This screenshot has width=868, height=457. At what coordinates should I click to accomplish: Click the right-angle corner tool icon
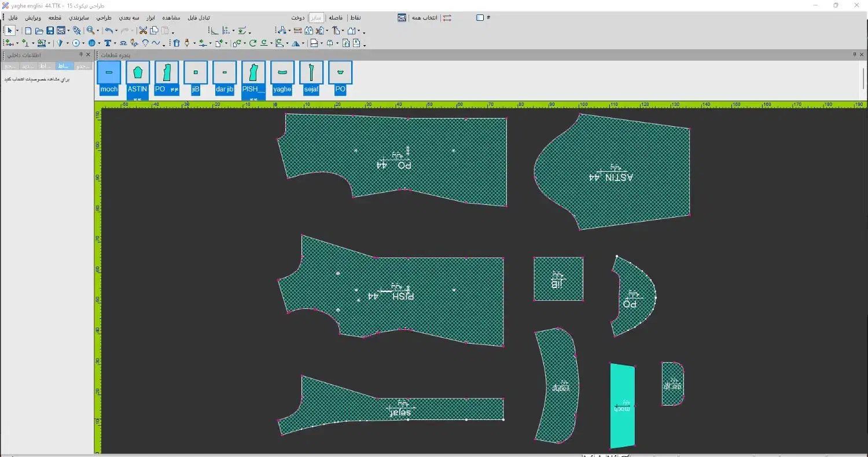214,31
